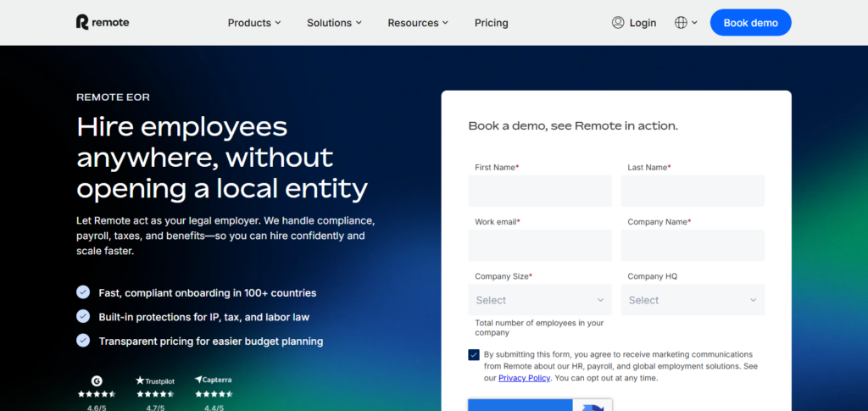Click the 'REMOTE EOR' label text
The width and height of the screenshot is (868, 411).
point(113,97)
